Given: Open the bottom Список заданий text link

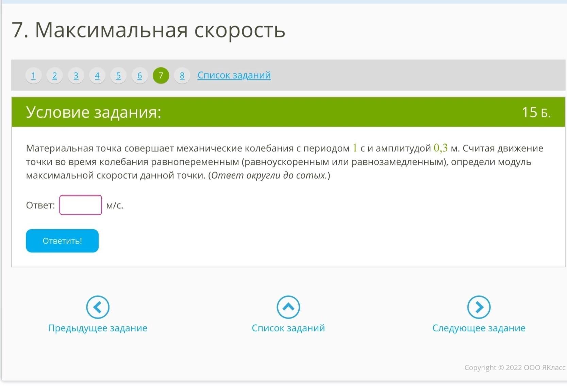Looking at the screenshot, I should coord(288,328).
